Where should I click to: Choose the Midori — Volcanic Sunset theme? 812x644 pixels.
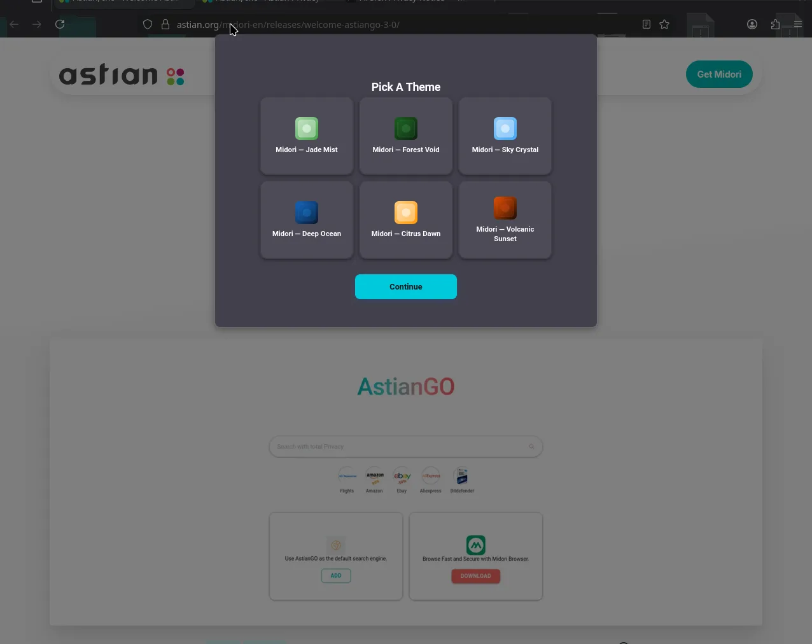click(505, 220)
